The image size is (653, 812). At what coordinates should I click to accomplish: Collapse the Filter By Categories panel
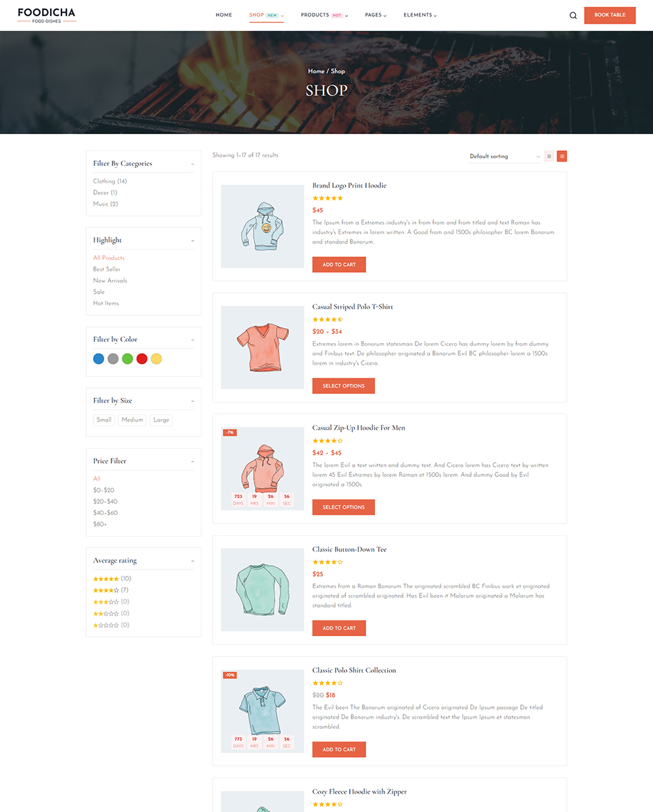coord(192,164)
